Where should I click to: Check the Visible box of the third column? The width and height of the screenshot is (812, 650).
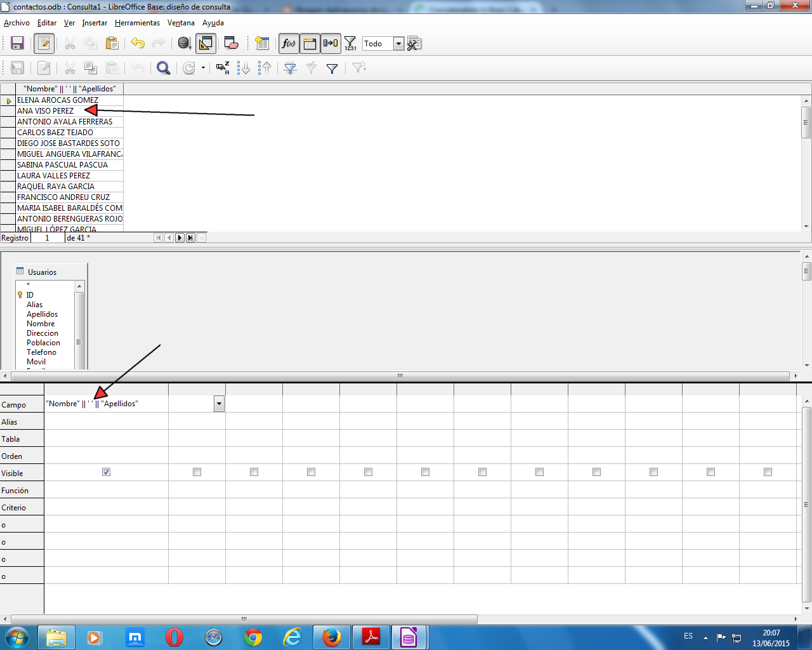click(x=253, y=472)
